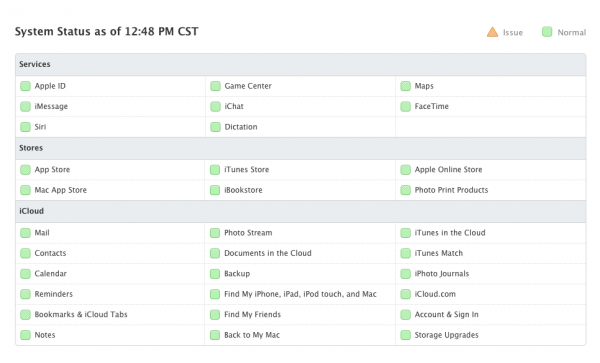The height and width of the screenshot is (363, 600).
Task: Click iTunes in the Cloud label
Action: [450, 233]
